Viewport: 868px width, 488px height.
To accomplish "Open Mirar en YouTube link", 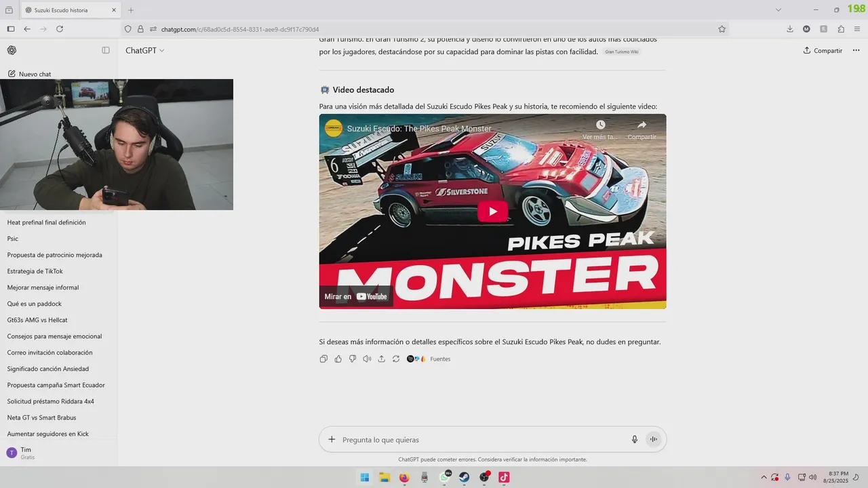I will pos(356,296).
